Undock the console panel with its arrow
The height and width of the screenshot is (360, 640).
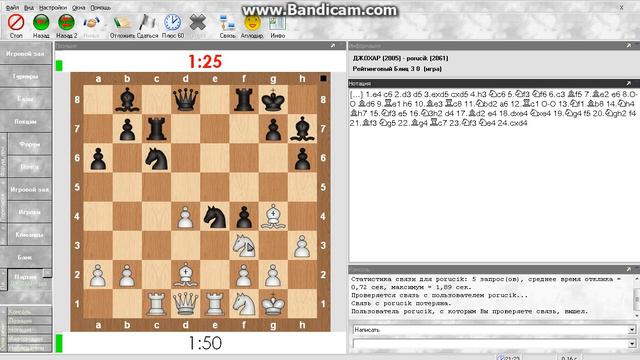[629, 269]
